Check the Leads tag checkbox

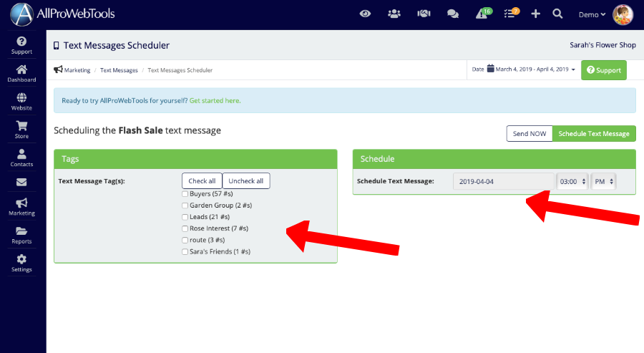(185, 217)
